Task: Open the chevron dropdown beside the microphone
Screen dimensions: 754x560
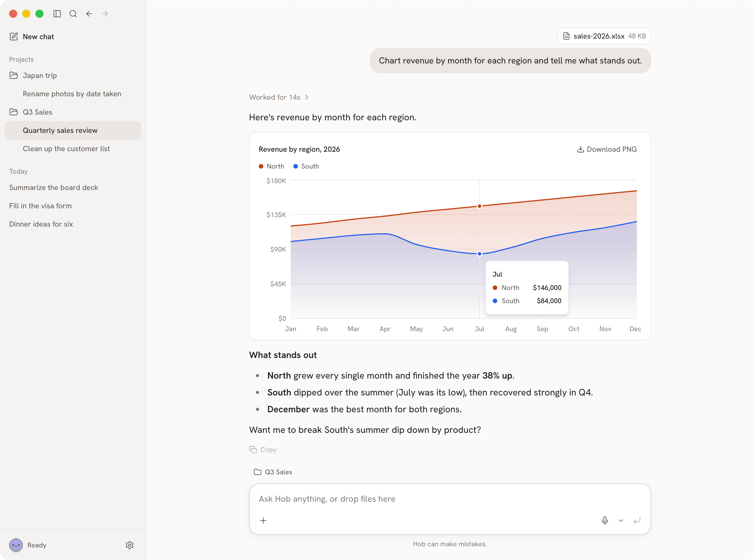Action: coord(621,520)
